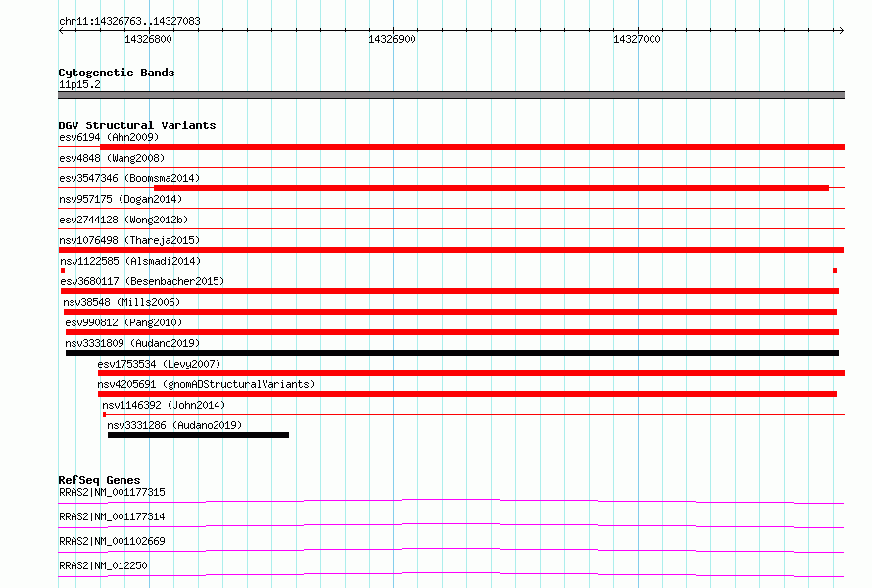Open the long nsv3331809 (Audano2019) label
This screenshot has width=872, height=588.
(x=132, y=343)
